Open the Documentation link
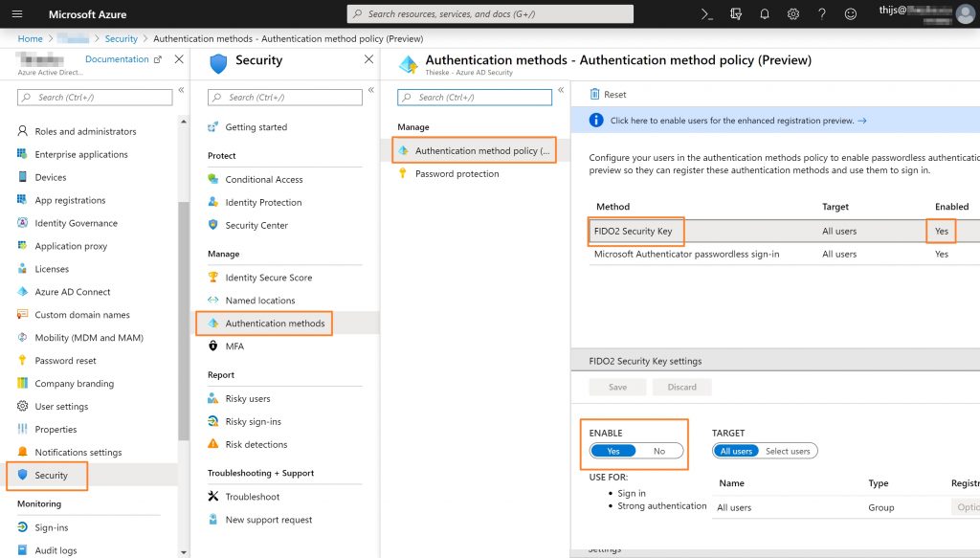Screen dimensions: 980x558 point(123,58)
